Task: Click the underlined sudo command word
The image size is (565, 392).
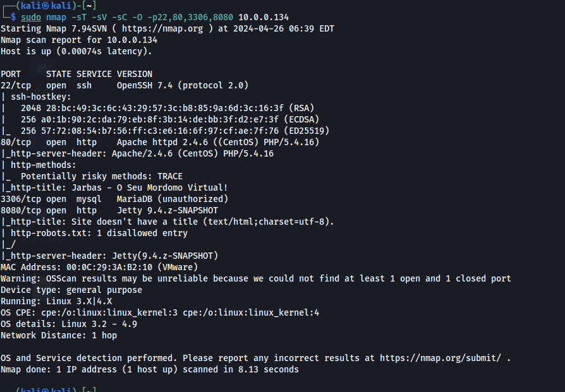Action: point(31,16)
